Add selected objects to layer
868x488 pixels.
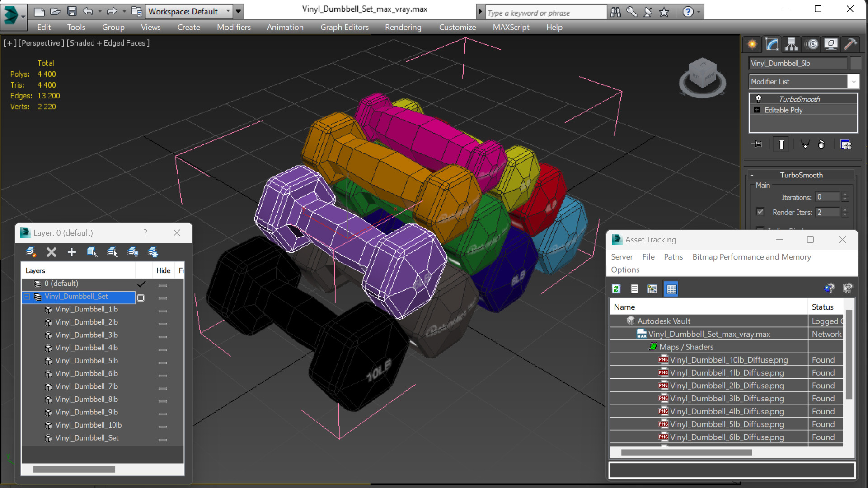[71, 252]
